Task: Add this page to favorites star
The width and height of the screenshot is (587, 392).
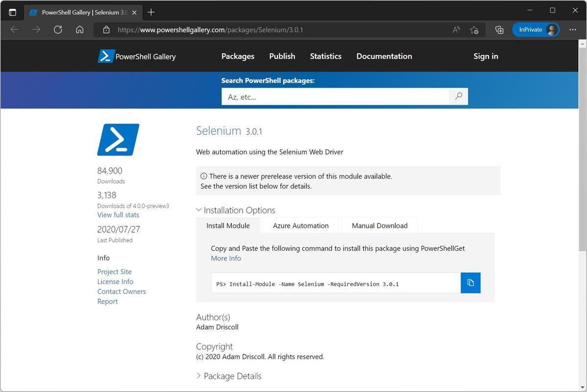Action: click(474, 30)
